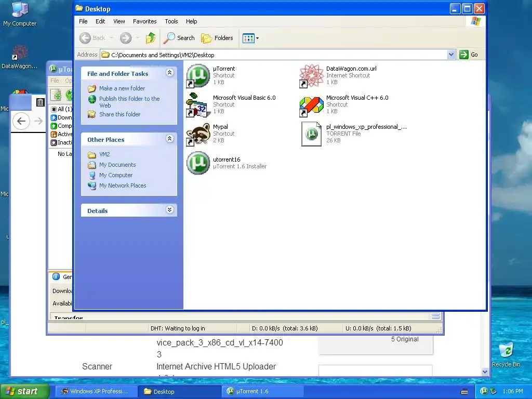
Task: Select the pl_windows_xp_professional torrent file icon
Action: point(312,134)
